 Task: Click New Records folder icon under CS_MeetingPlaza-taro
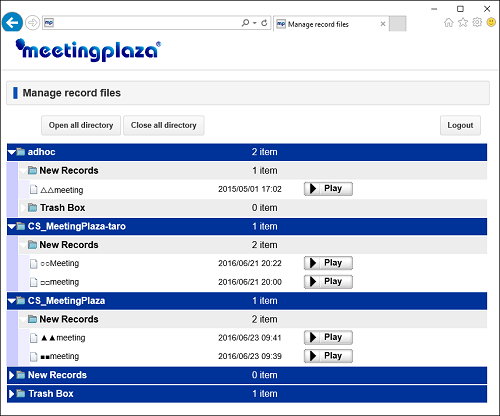click(x=32, y=245)
